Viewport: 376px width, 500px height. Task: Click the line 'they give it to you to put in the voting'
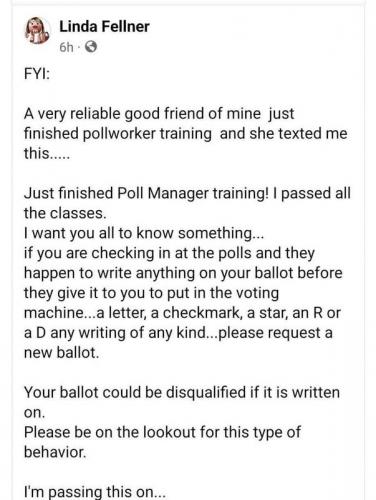tap(151, 293)
